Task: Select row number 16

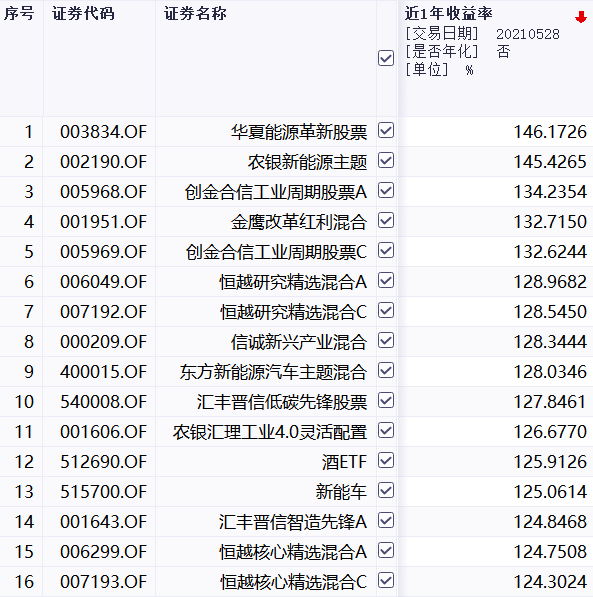Action: pyautogui.click(x=24, y=582)
